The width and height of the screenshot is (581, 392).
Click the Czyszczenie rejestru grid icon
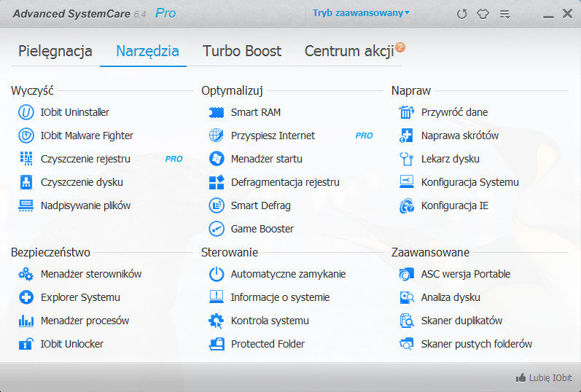pyautogui.click(x=26, y=159)
